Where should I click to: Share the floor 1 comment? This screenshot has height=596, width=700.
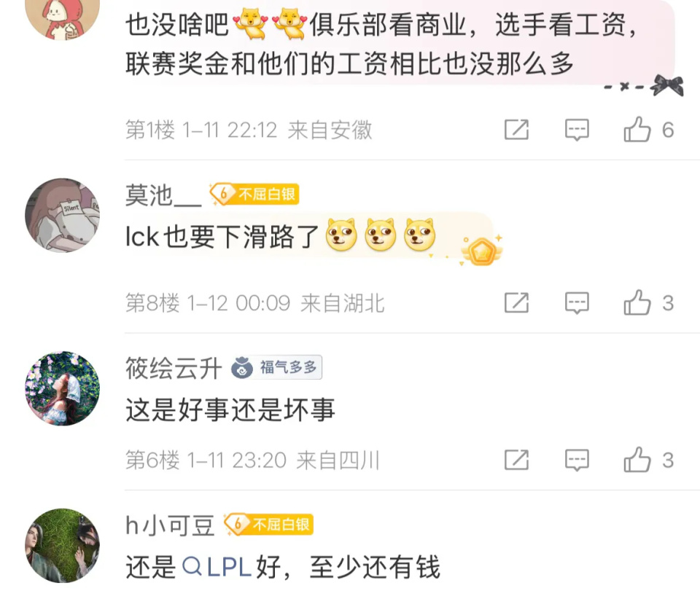click(516, 130)
